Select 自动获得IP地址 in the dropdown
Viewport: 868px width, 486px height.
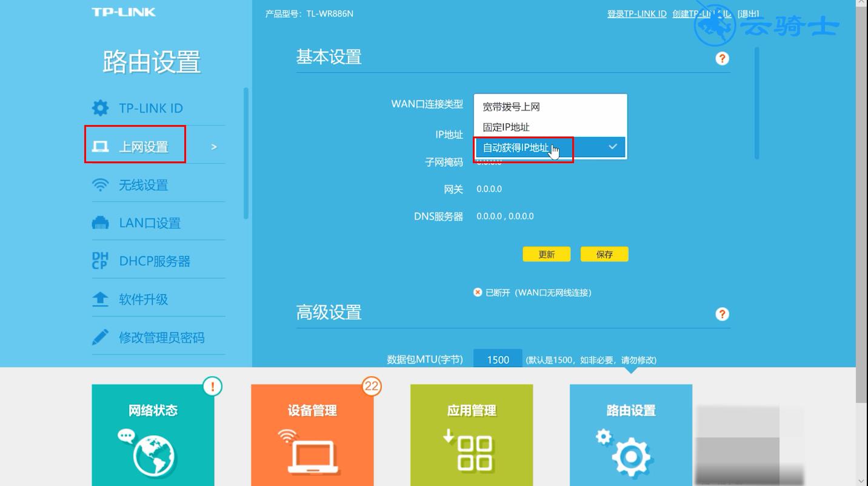pos(550,147)
